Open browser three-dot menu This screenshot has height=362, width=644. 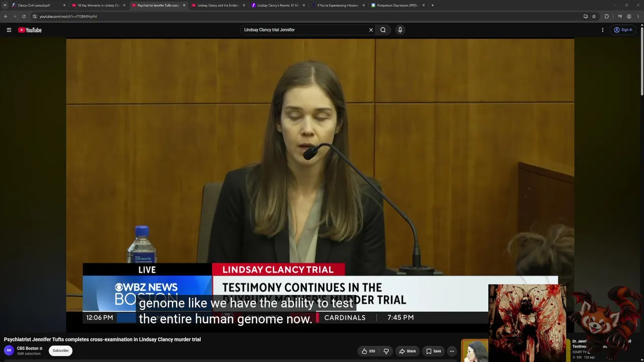pos(638,17)
